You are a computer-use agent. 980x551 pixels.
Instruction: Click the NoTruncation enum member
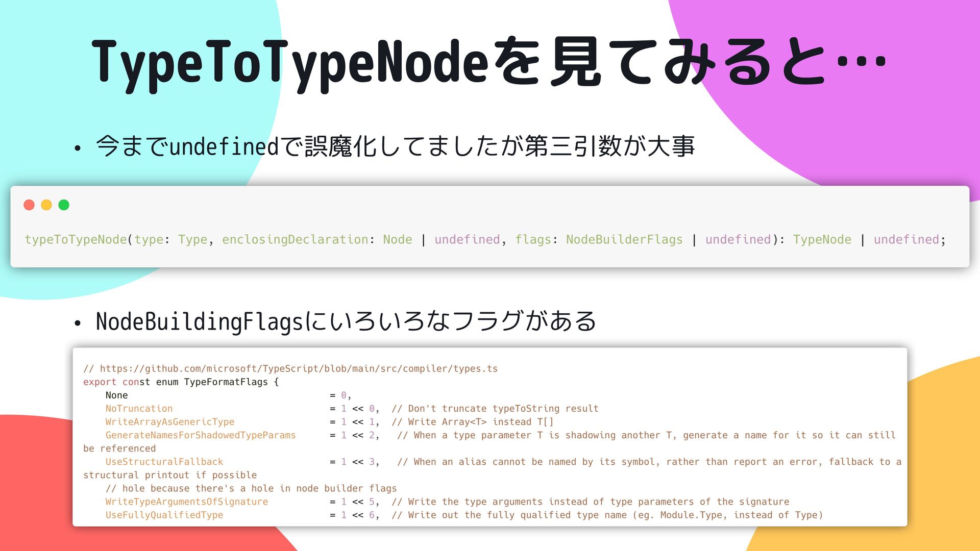[139, 409]
